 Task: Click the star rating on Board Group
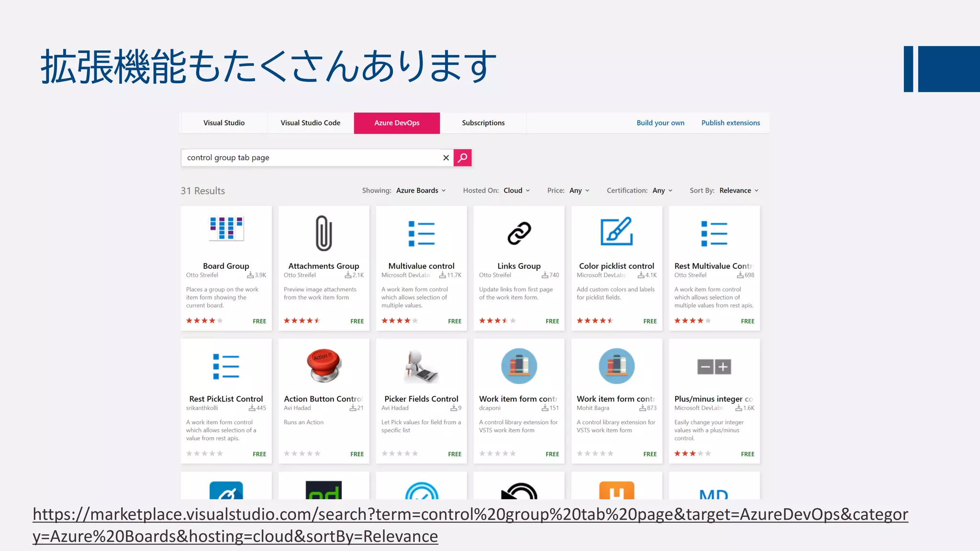(204, 321)
